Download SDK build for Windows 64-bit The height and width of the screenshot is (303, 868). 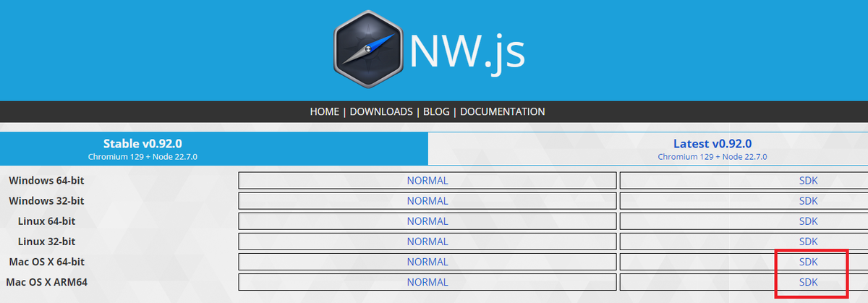(x=744, y=180)
